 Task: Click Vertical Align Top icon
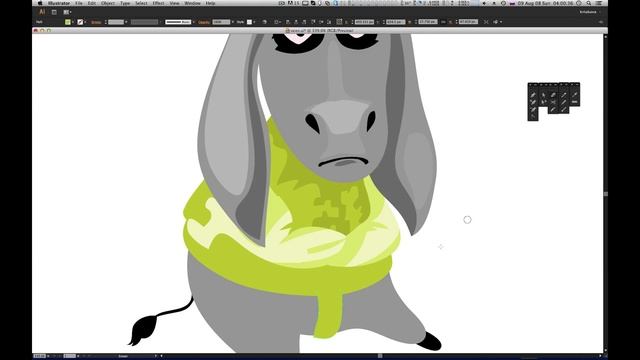coord(313,22)
